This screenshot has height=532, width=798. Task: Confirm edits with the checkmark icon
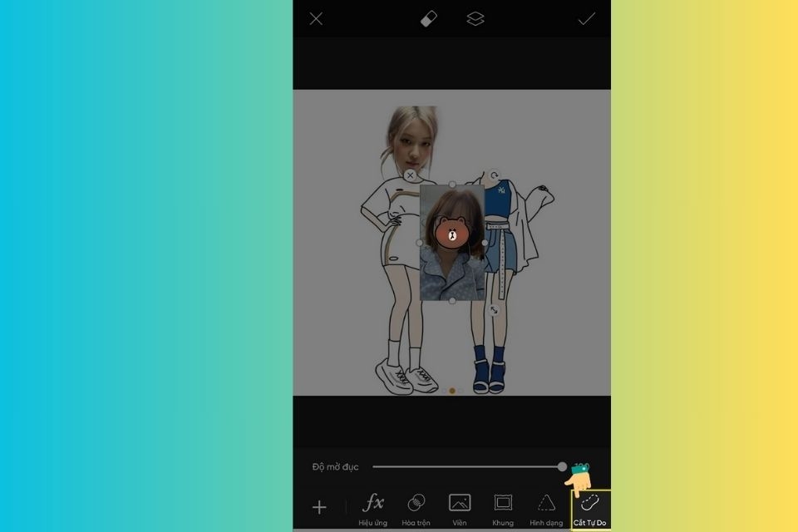pos(587,19)
